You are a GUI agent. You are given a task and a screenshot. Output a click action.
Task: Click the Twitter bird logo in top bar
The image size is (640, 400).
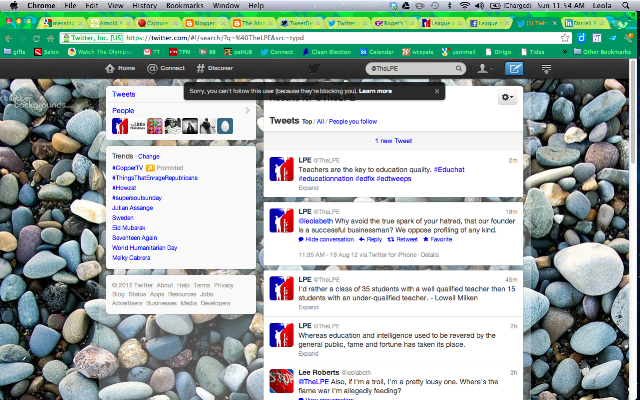pyautogui.click(x=313, y=68)
